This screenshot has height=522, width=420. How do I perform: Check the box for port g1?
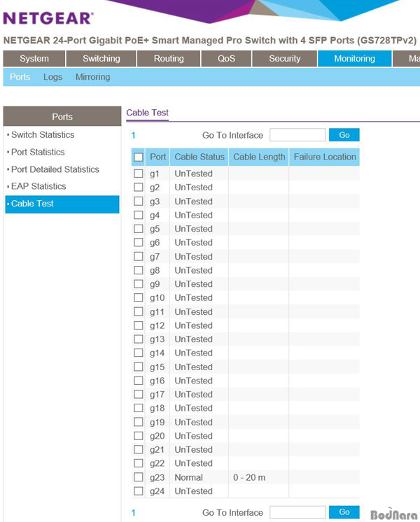[138, 174]
